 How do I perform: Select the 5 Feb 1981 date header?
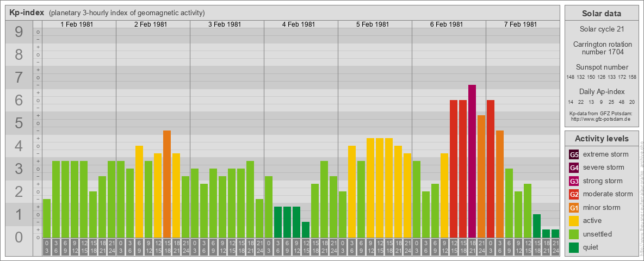pyautogui.click(x=373, y=24)
